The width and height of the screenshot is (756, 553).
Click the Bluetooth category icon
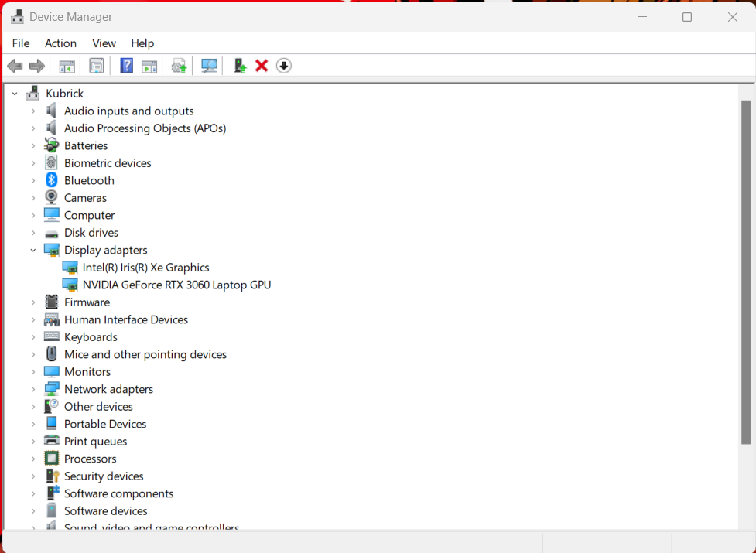point(52,180)
